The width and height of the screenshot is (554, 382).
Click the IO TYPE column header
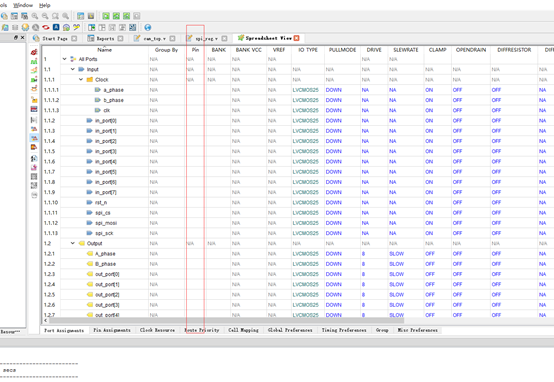(308, 50)
